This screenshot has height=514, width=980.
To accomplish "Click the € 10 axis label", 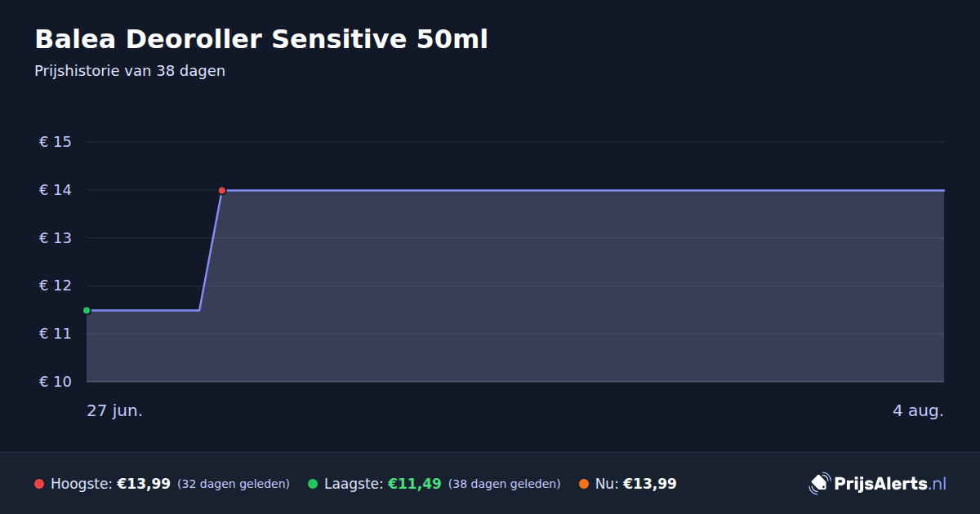I will (x=56, y=382).
